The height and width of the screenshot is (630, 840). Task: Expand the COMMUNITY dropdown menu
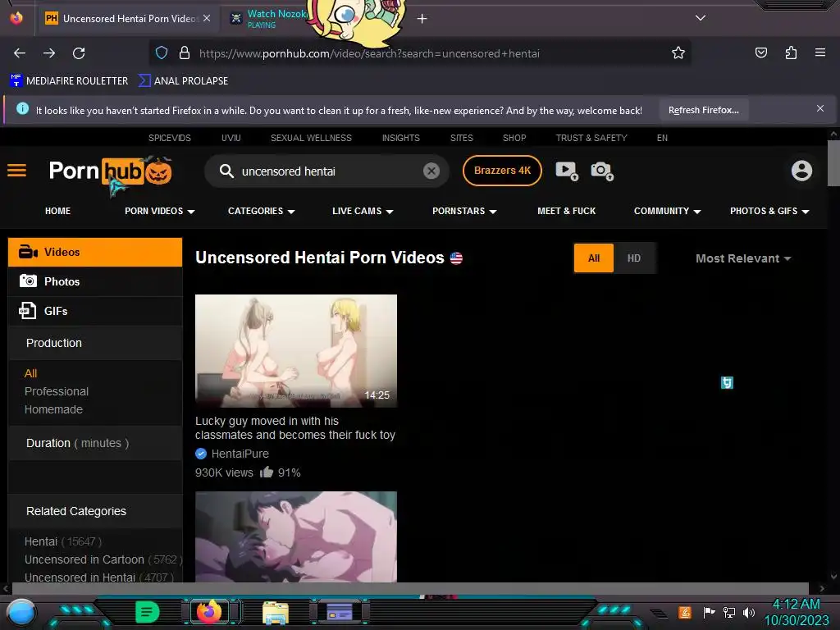668,211
